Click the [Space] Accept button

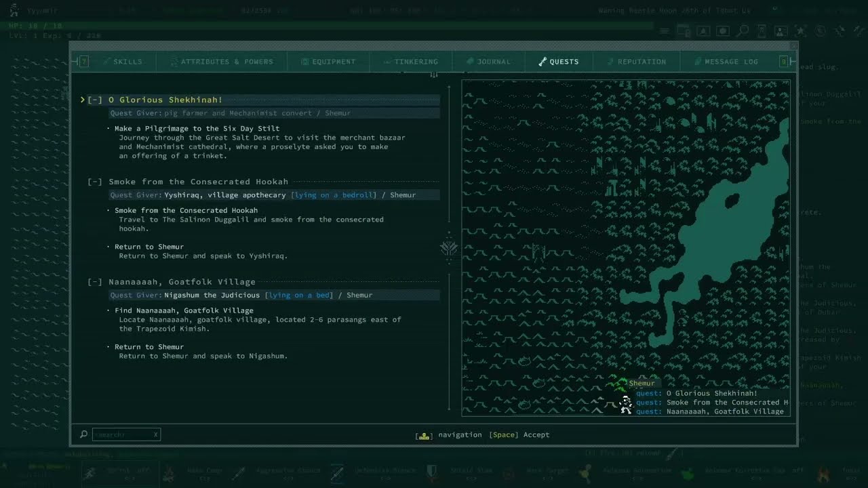pyautogui.click(x=519, y=434)
